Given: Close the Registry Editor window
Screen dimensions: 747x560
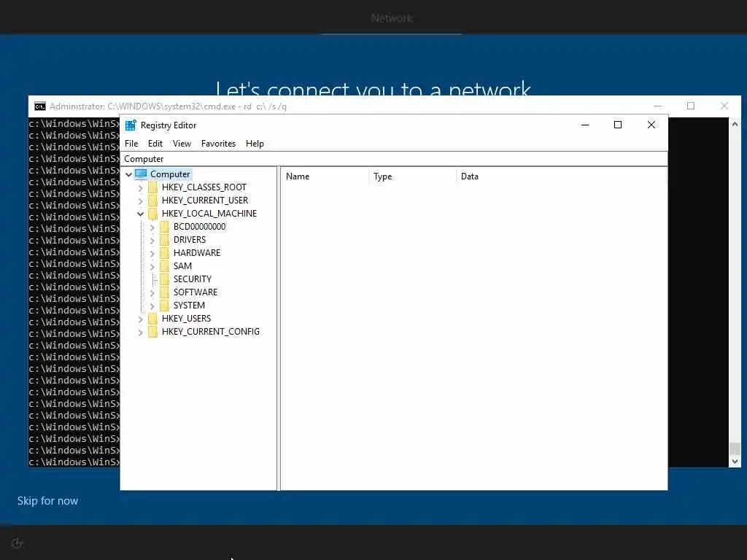Looking at the screenshot, I should [x=651, y=125].
